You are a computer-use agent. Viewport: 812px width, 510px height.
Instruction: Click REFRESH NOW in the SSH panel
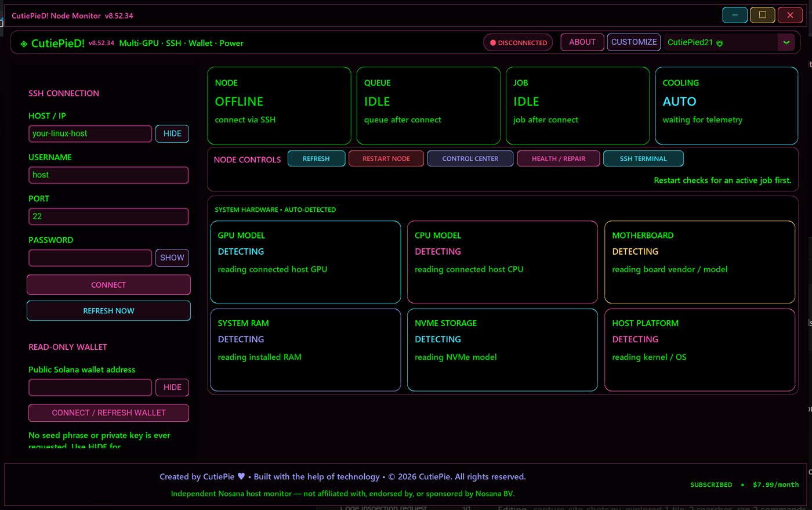click(x=108, y=311)
